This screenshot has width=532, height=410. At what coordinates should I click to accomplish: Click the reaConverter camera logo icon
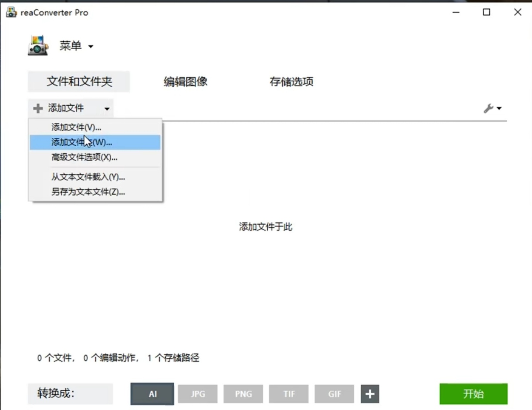click(38, 45)
